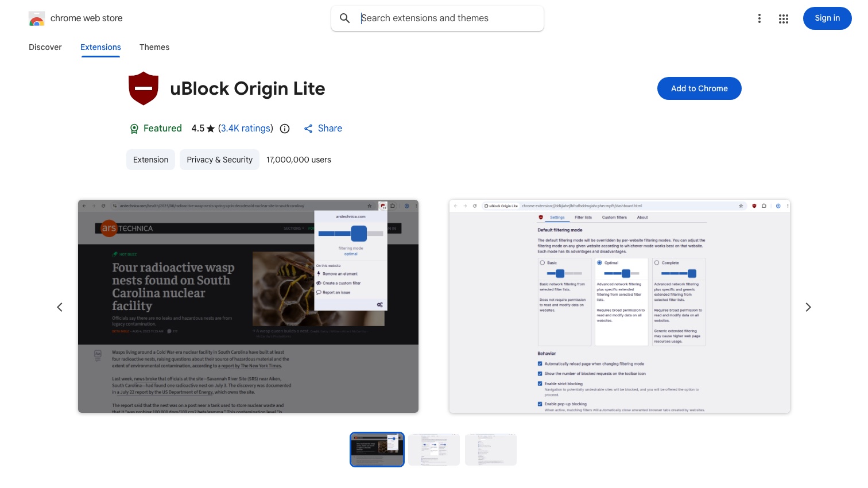Open the Google apps grid
The image size is (868, 488).
(x=784, y=18)
